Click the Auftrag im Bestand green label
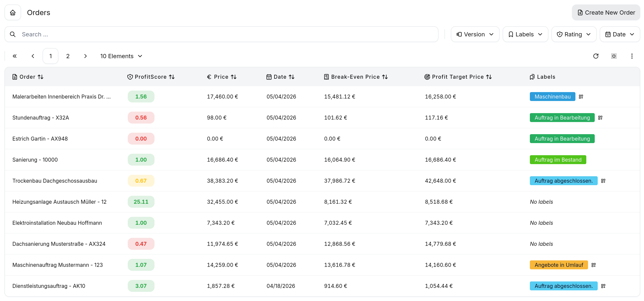The image size is (644, 301). [558, 159]
